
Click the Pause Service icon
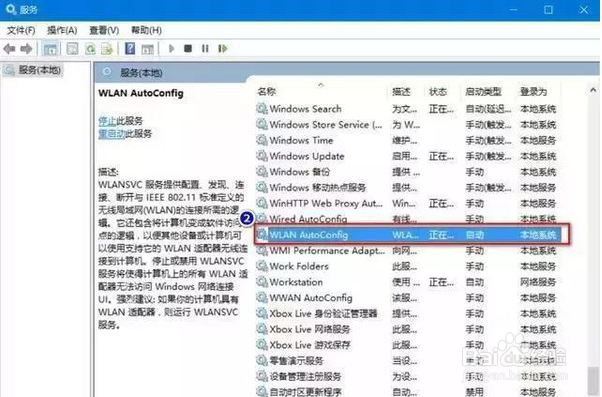click(205, 49)
